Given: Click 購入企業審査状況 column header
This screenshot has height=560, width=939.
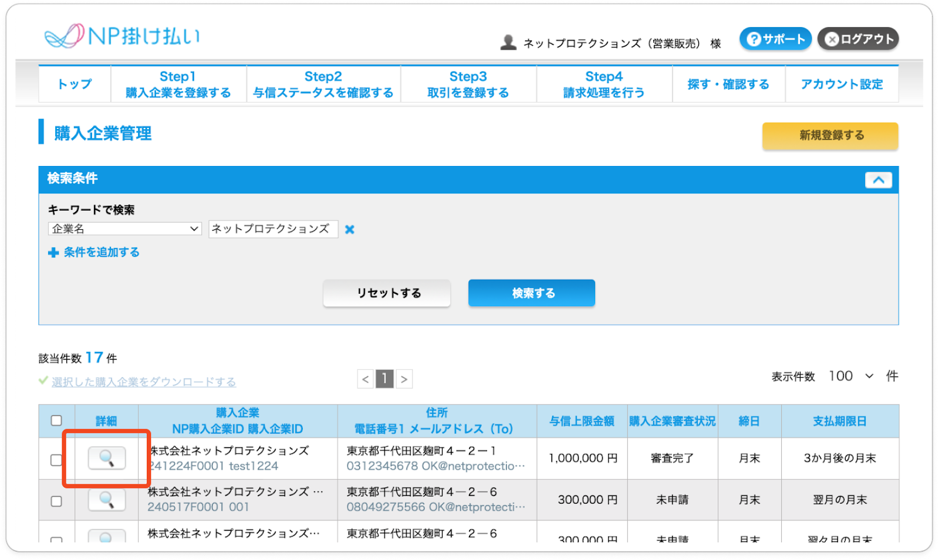Looking at the screenshot, I should [673, 421].
